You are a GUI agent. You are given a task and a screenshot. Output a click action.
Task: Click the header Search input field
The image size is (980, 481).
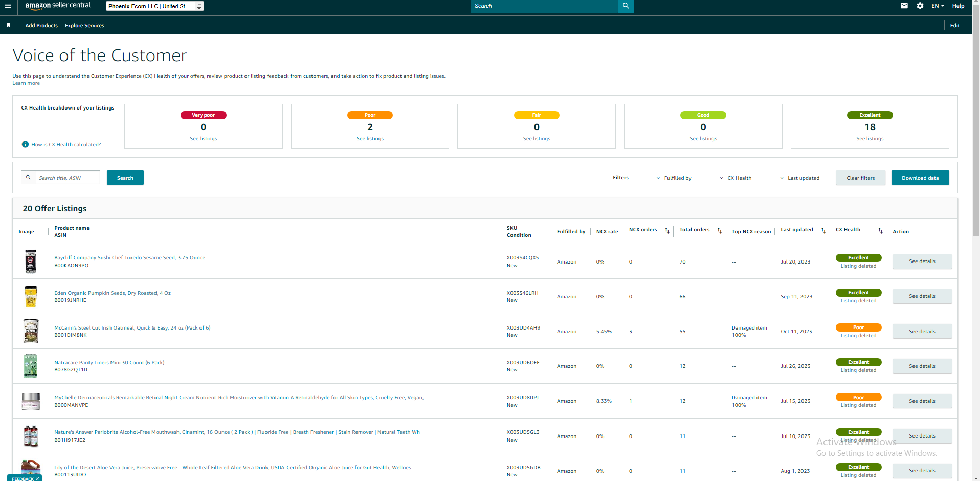coord(544,6)
